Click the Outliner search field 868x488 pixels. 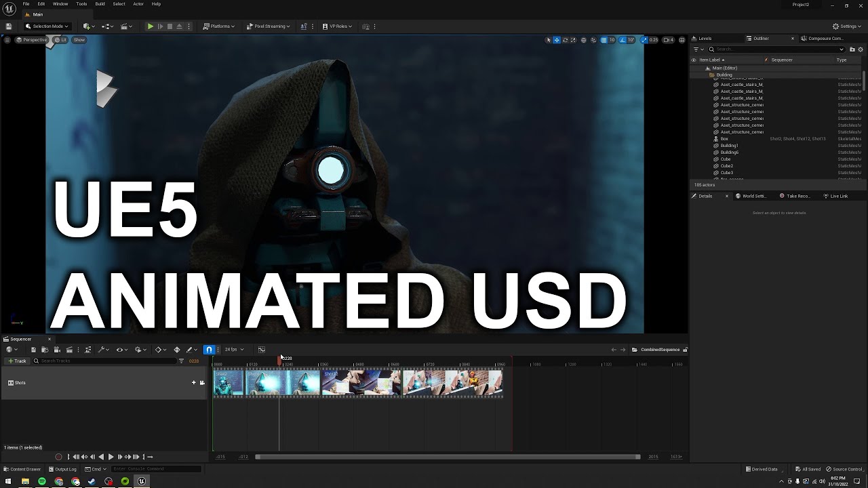[776, 49]
